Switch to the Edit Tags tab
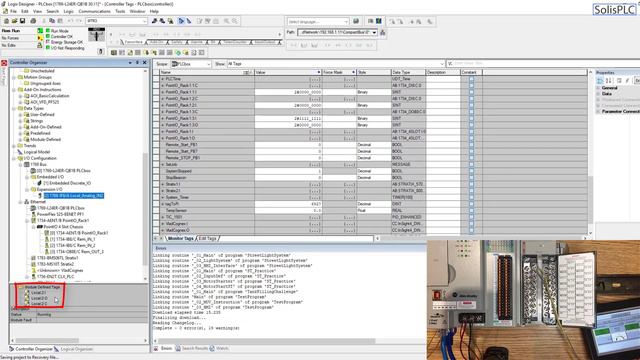The width and height of the screenshot is (640, 360). pos(207,238)
